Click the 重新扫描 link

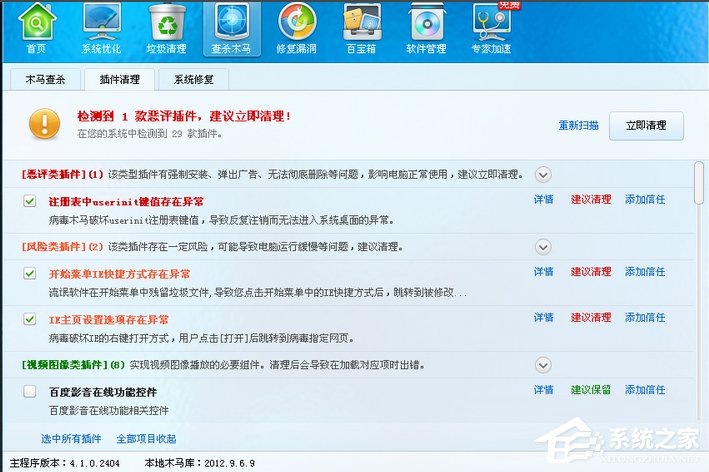[578, 126]
